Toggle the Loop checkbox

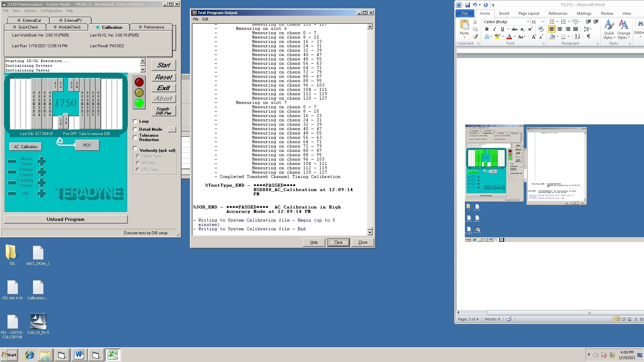[x=135, y=121]
